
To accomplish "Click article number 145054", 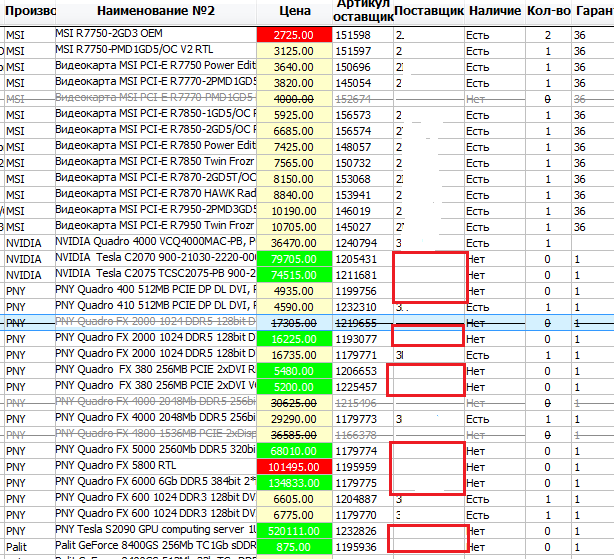I will click(353, 83).
